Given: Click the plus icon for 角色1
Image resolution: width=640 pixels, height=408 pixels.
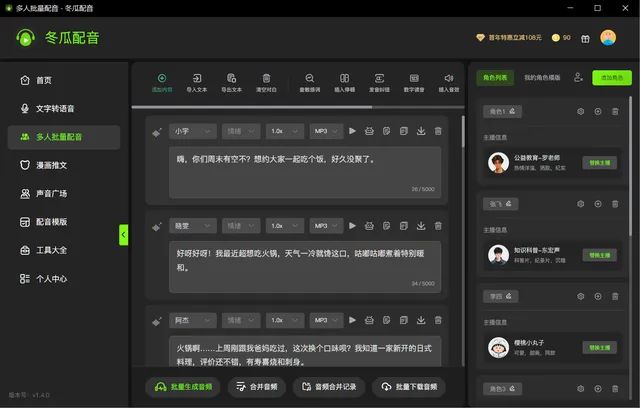Looking at the screenshot, I should (598, 111).
